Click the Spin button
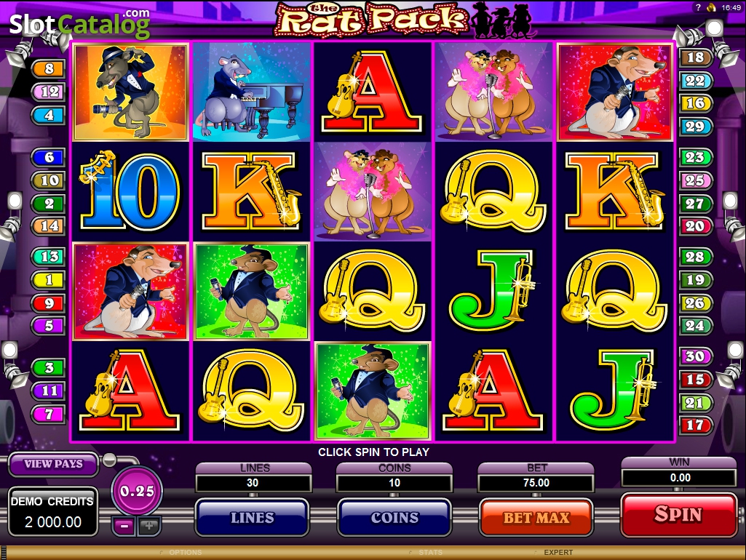The image size is (746, 560). coord(678,514)
